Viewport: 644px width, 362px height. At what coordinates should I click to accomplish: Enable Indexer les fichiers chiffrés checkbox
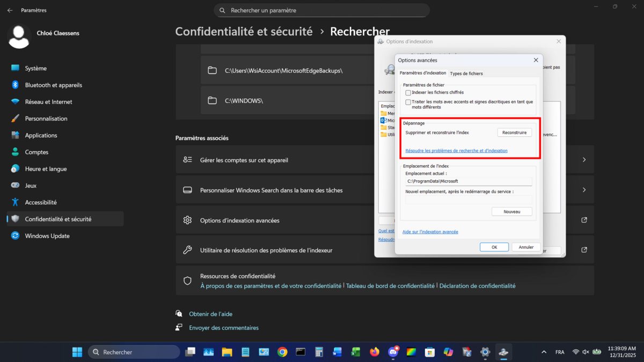tap(408, 93)
